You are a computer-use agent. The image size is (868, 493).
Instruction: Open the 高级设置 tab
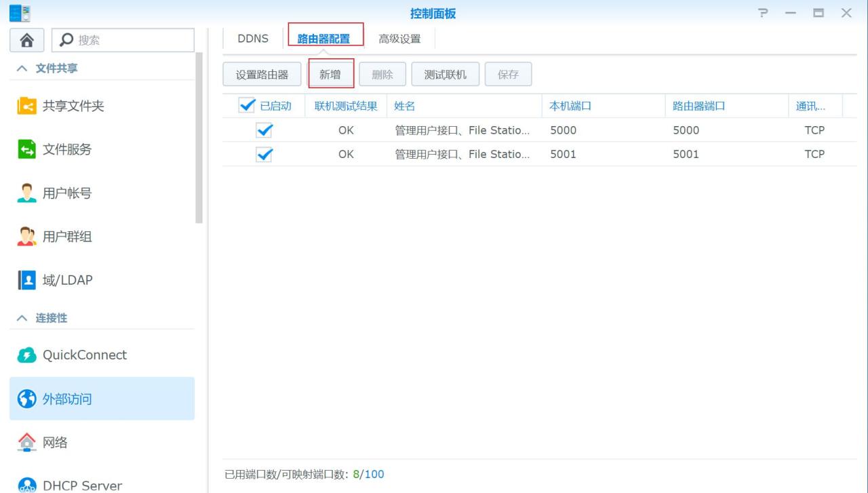399,39
